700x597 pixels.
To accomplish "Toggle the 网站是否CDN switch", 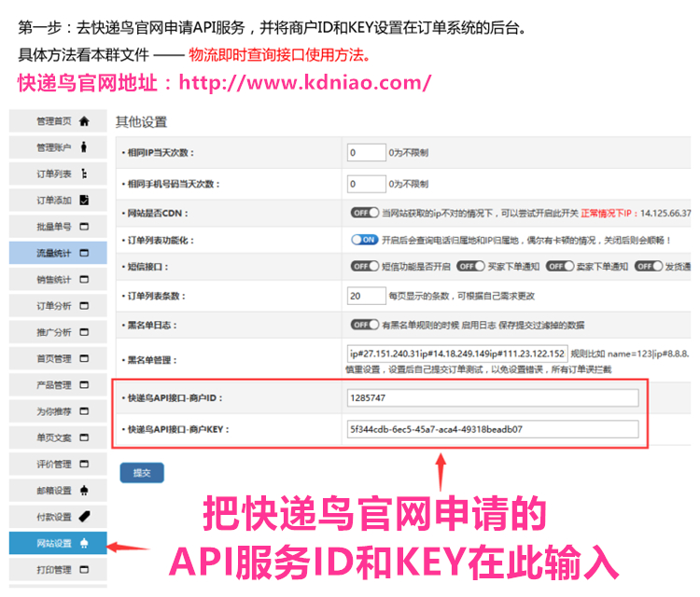I will pyautogui.click(x=364, y=213).
